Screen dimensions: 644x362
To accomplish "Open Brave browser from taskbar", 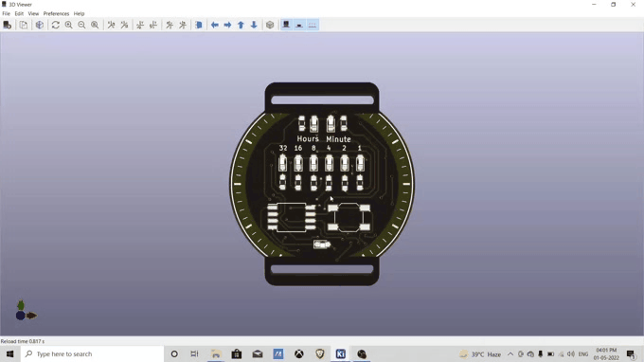I will click(x=320, y=353).
